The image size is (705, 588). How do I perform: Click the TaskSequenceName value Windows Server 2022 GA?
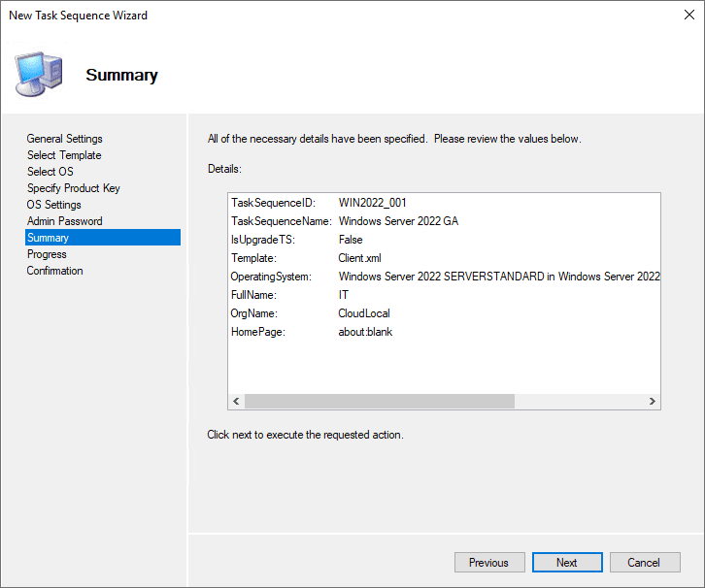pos(398,221)
